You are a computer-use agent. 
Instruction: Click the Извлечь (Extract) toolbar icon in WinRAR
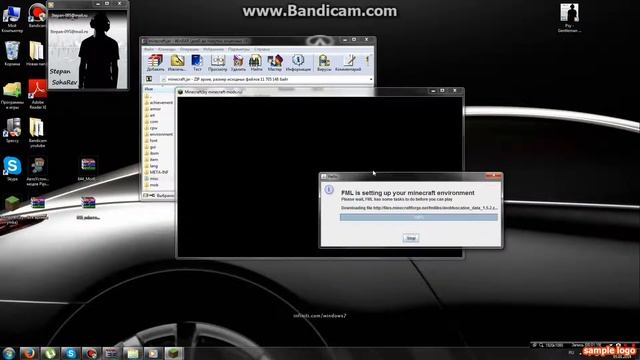coord(177,63)
